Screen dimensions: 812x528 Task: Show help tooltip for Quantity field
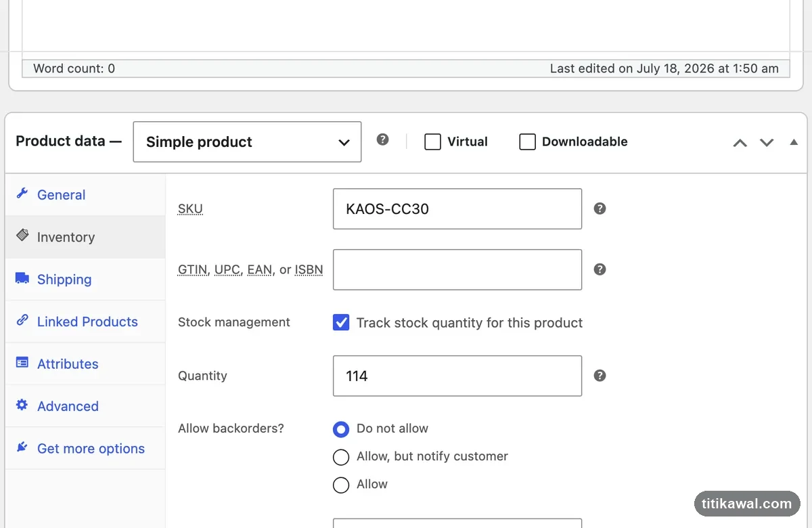pos(600,376)
